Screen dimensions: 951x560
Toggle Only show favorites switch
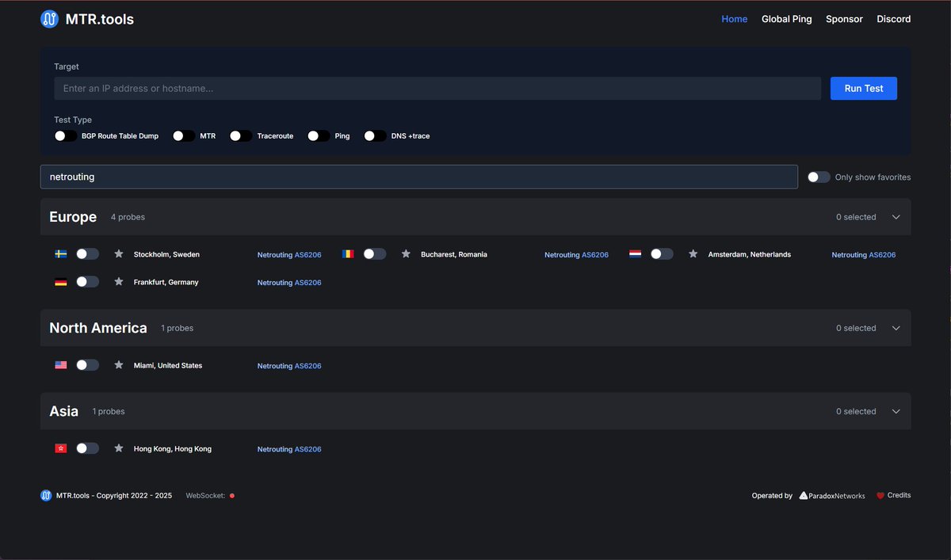[x=819, y=177]
